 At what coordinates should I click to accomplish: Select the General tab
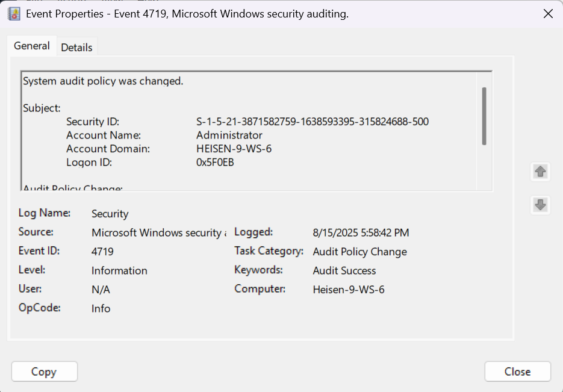coord(31,46)
